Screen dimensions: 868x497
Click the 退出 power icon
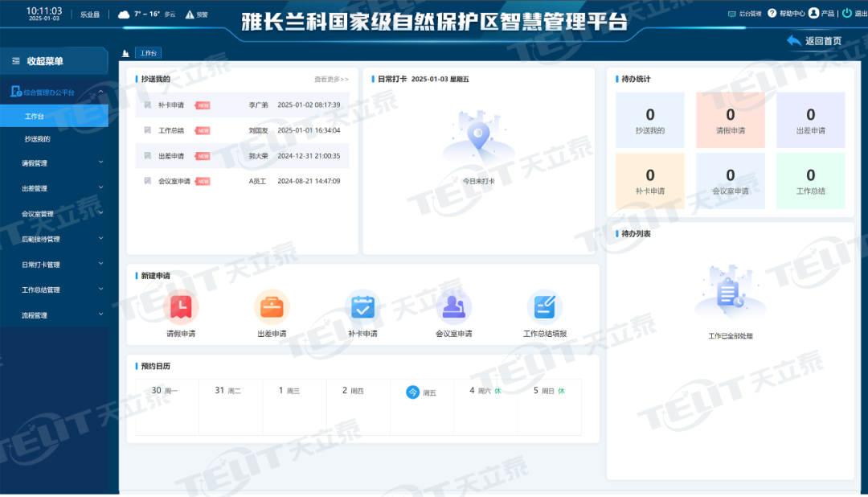click(x=847, y=13)
